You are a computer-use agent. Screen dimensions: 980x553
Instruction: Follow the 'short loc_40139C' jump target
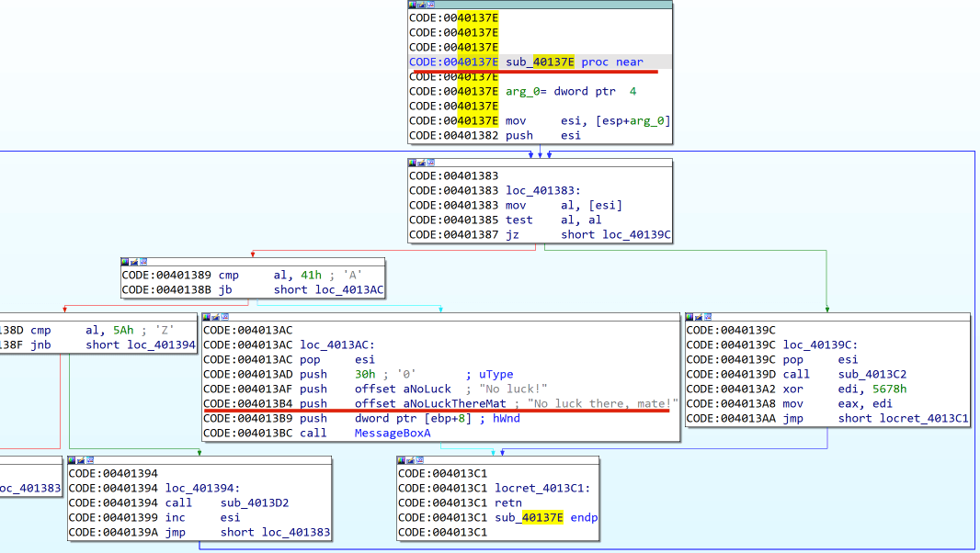tap(616, 235)
